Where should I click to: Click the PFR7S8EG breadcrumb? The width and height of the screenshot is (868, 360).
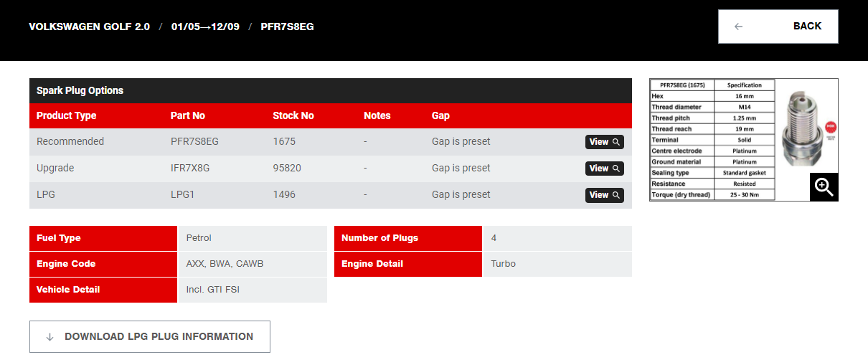(x=287, y=27)
